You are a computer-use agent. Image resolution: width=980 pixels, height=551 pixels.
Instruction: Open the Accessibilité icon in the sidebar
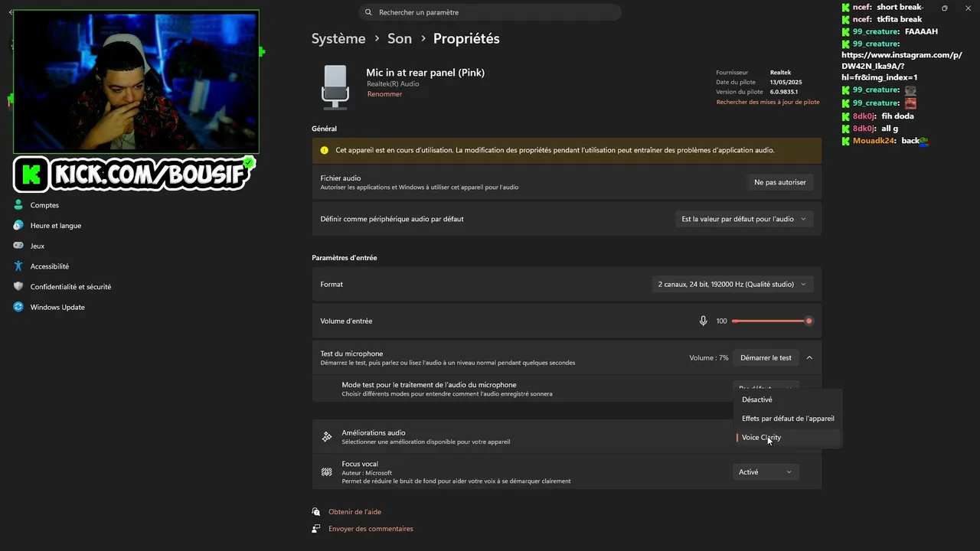(18, 266)
